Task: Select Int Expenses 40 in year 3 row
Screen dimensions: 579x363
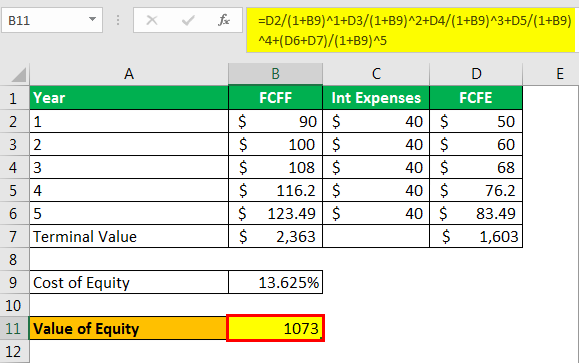Action: coord(376,167)
